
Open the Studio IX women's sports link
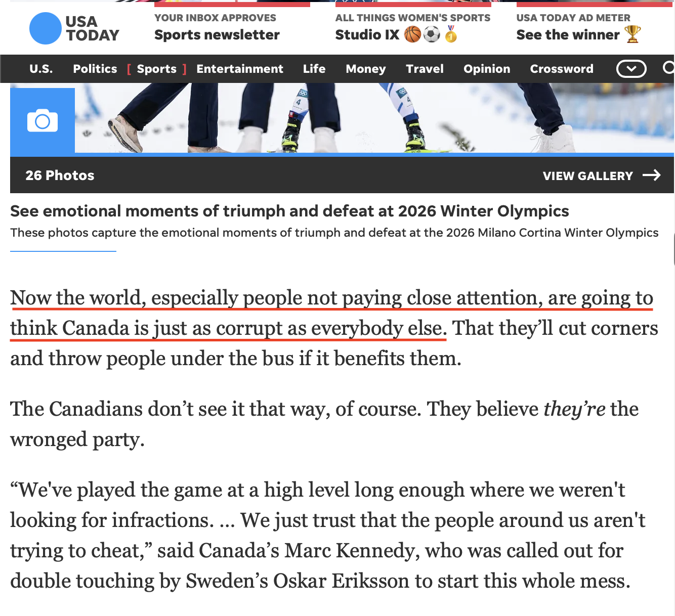[367, 34]
